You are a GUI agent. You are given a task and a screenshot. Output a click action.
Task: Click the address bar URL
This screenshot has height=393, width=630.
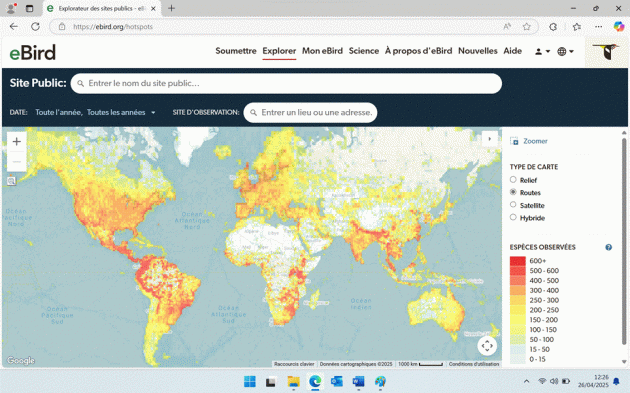pyautogui.click(x=113, y=27)
